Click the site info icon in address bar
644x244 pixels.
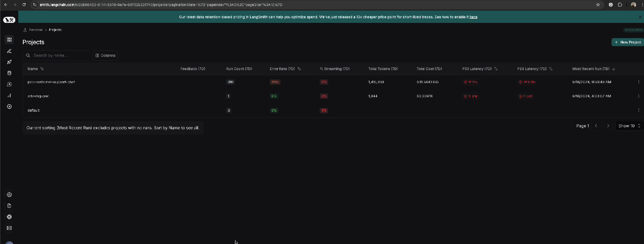(35, 5)
